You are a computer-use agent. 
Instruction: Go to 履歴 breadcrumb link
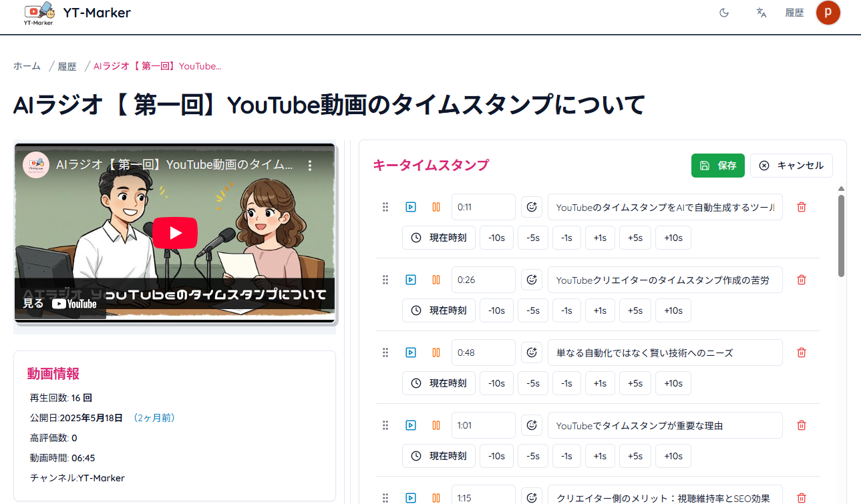click(67, 66)
